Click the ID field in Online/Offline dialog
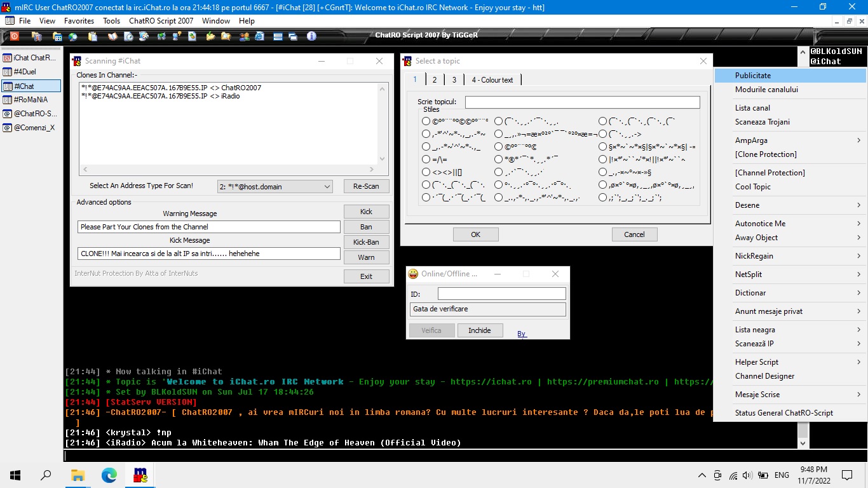 501,294
